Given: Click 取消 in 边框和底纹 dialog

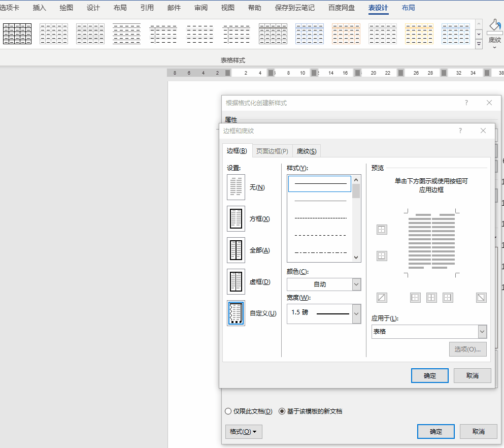Looking at the screenshot, I should pyautogui.click(x=473, y=376).
